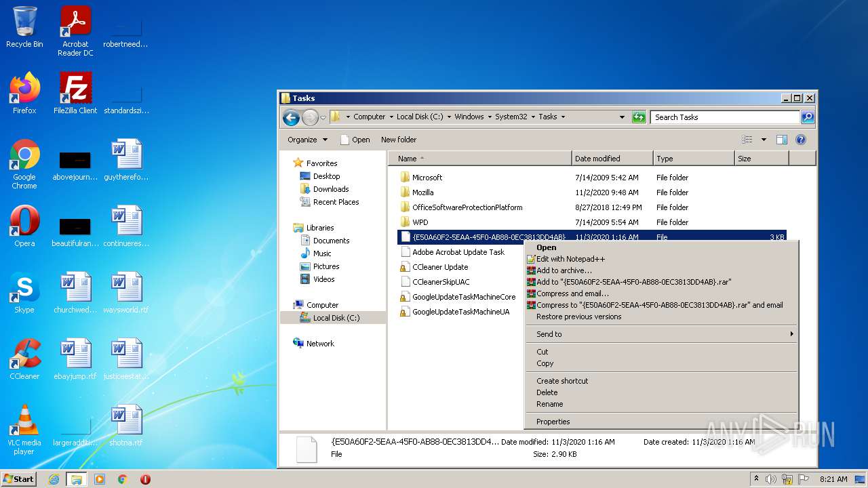This screenshot has width=868, height=488.
Task: Open Internet Explorer from the taskbar
Action: click(x=54, y=479)
